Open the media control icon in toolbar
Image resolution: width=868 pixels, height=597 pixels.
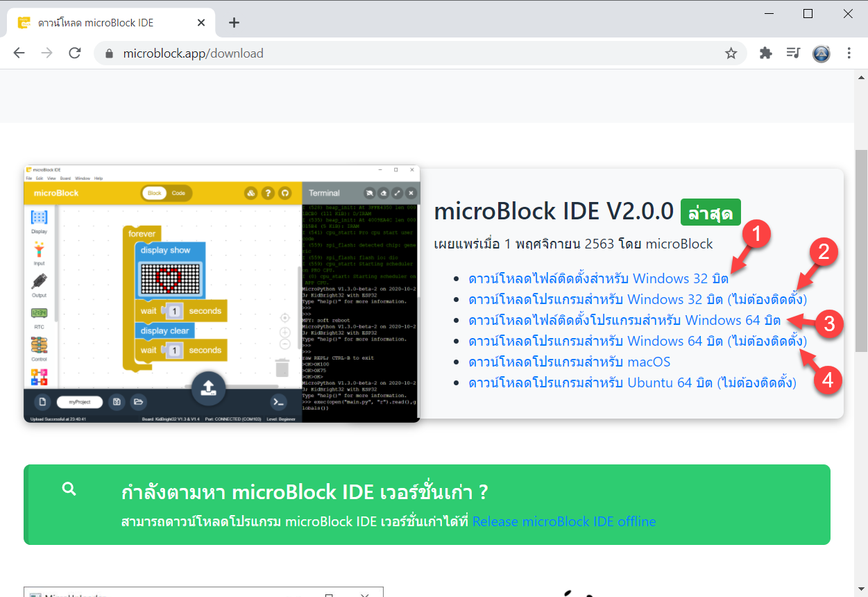[x=793, y=53]
